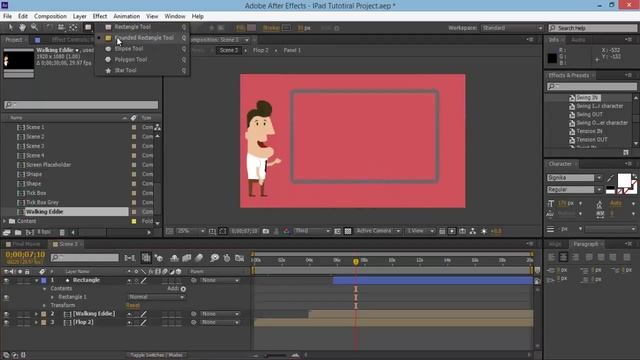Open the 1 View layout dropdown
This screenshot has width=640, height=360.
(x=420, y=231)
